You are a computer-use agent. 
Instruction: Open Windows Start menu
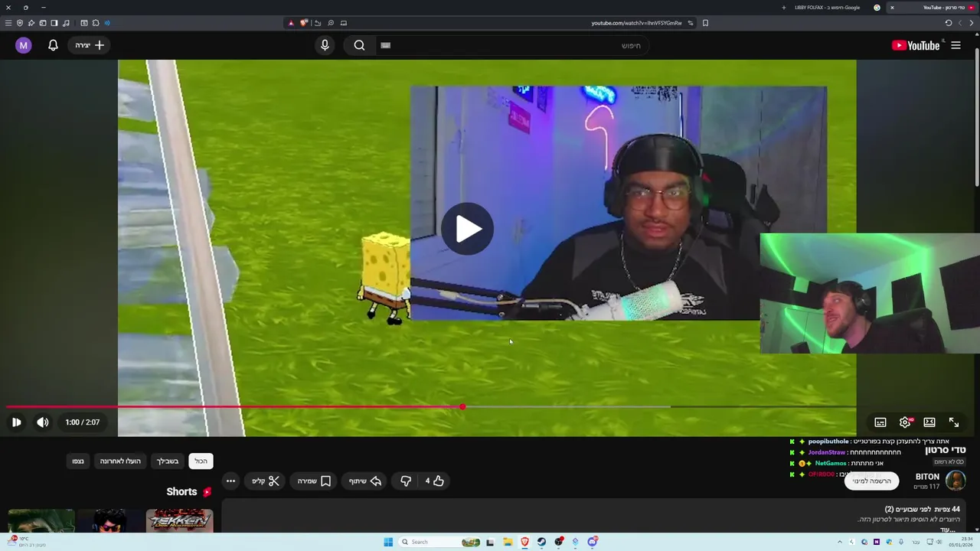pos(388,542)
